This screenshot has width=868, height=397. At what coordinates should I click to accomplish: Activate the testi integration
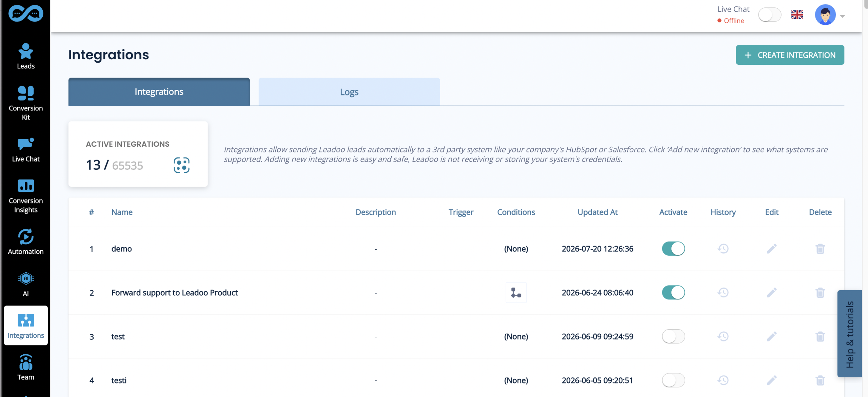(x=673, y=380)
